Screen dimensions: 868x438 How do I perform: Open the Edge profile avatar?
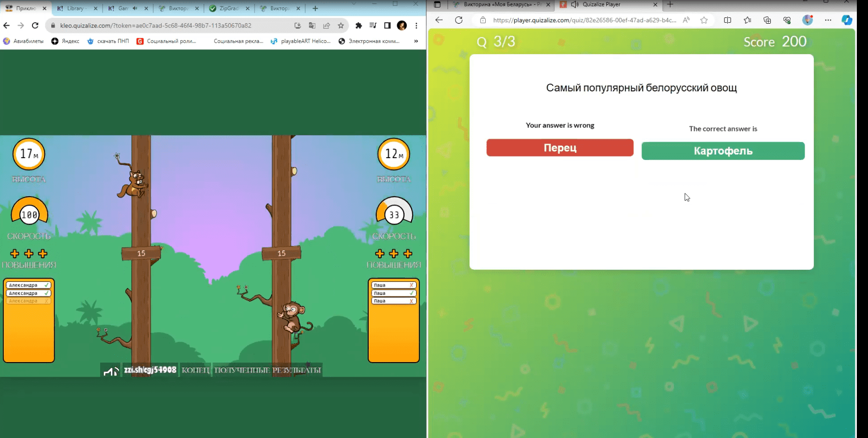click(x=808, y=20)
